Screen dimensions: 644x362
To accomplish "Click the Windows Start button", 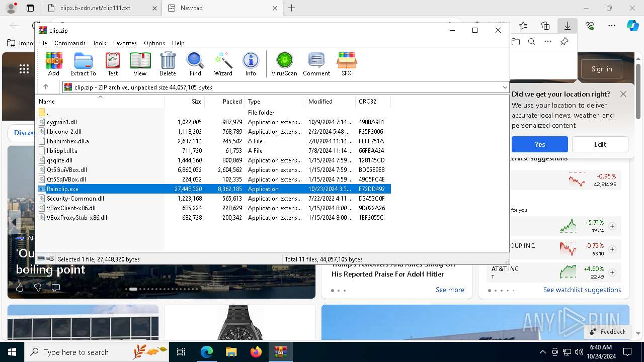I will coord(12,352).
